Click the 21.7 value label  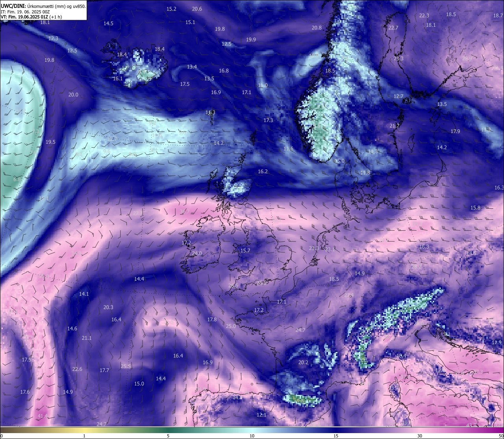tap(394, 126)
